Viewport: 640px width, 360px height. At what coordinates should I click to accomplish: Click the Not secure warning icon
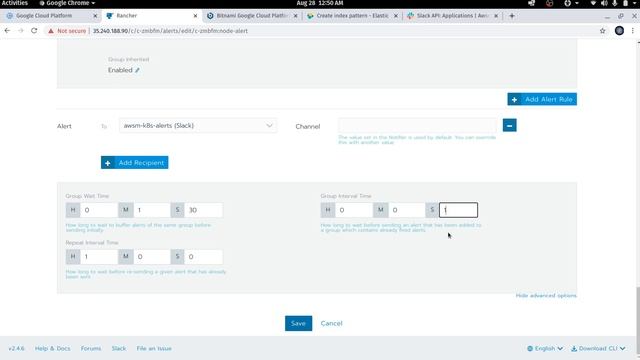click(x=51, y=31)
